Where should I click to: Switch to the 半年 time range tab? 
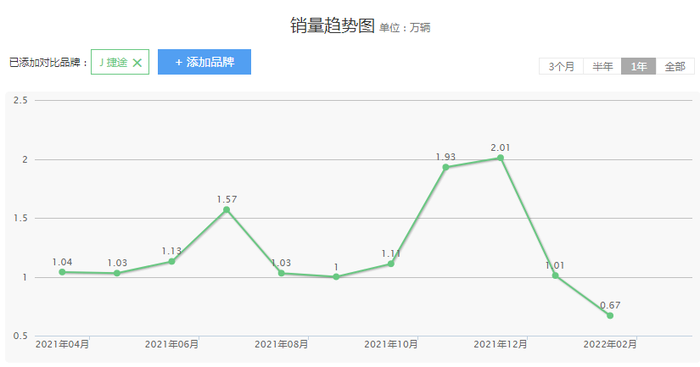pyautogui.click(x=602, y=67)
